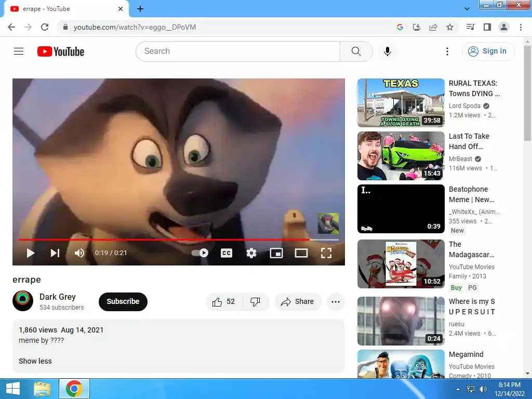Open The Madagascar movie thumbnail
532x399 pixels.
coord(401,263)
